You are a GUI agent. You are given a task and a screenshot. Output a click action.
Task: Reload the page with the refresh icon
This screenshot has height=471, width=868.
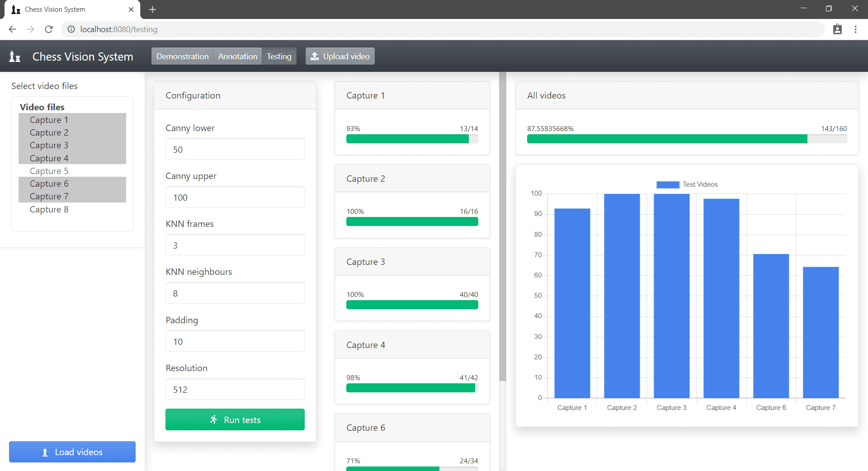coord(48,29)
